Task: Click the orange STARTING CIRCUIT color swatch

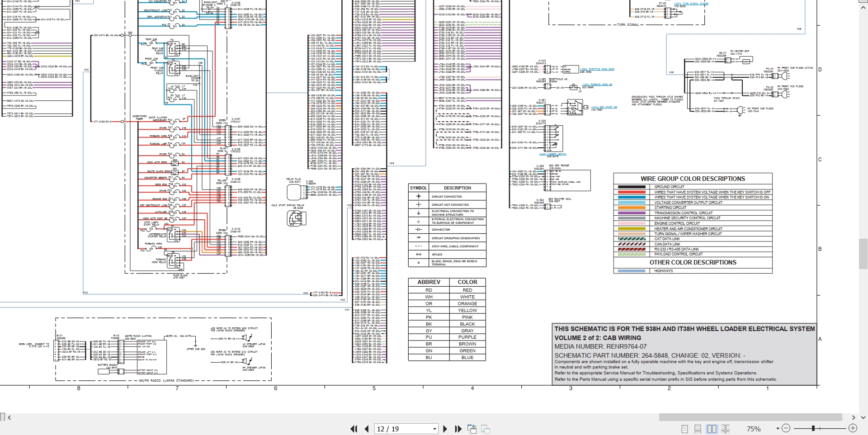Action: [632, 208]
